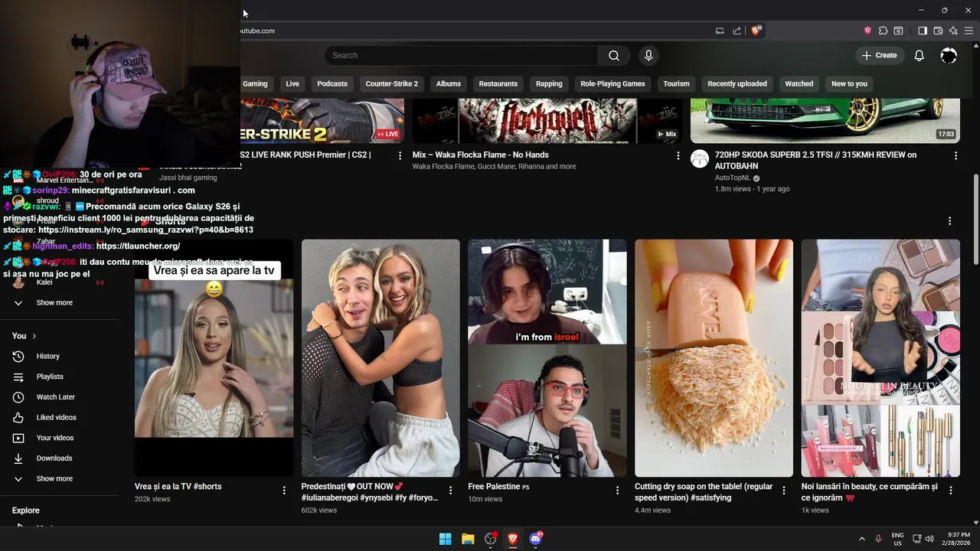Viewport: 980px width, 551px height.
Task: Expand the You section chevron
Action: click(34, 336)
